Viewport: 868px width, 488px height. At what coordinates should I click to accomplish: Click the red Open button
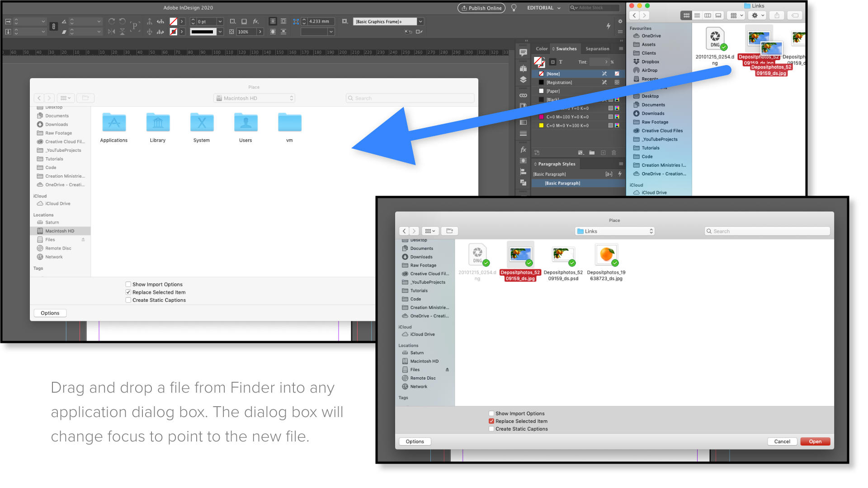[x=815, y=441]
